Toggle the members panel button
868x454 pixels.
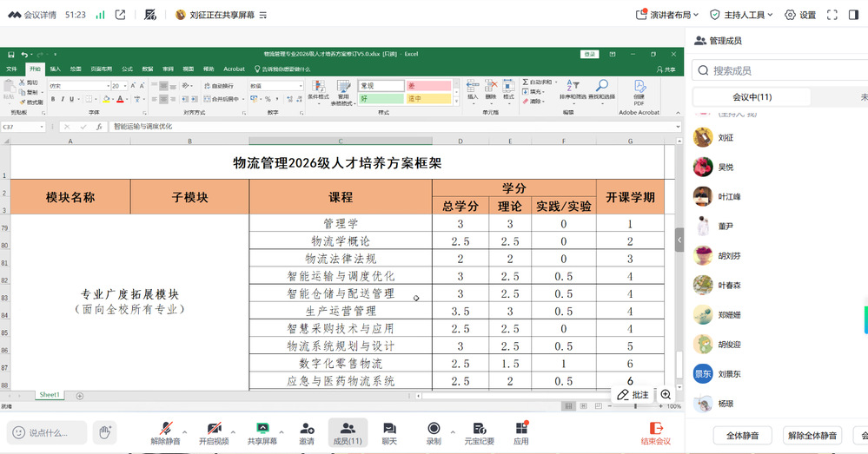tap(348, 431)
